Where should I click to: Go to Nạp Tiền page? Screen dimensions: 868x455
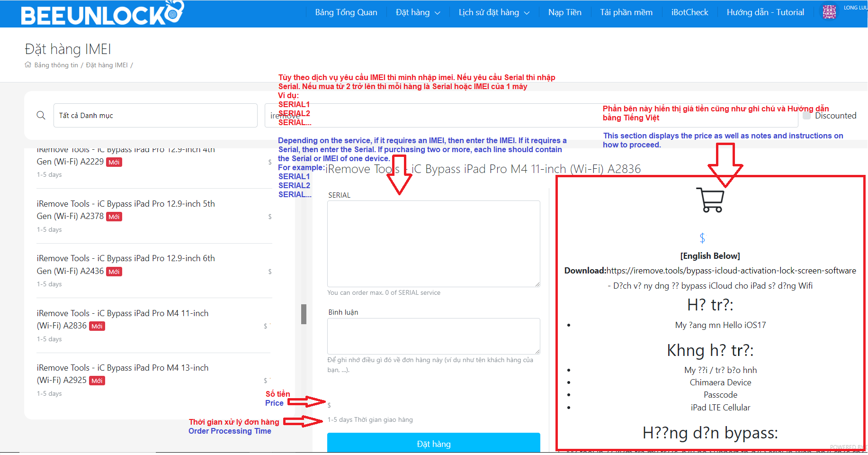[x=564, y=12]
